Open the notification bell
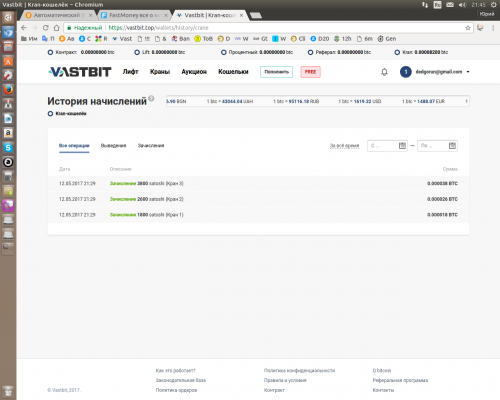Screen dimensions: 500x400 tap(384, 72)
